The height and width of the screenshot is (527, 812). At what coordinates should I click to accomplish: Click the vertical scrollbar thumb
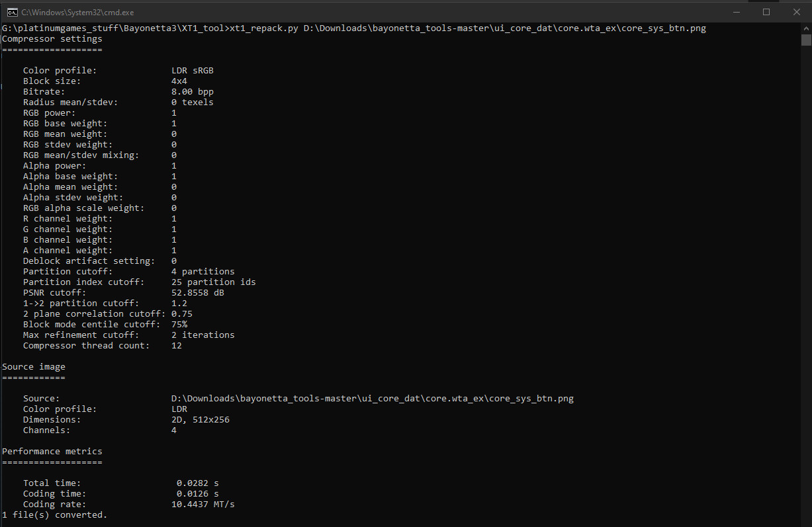(805, 40)
